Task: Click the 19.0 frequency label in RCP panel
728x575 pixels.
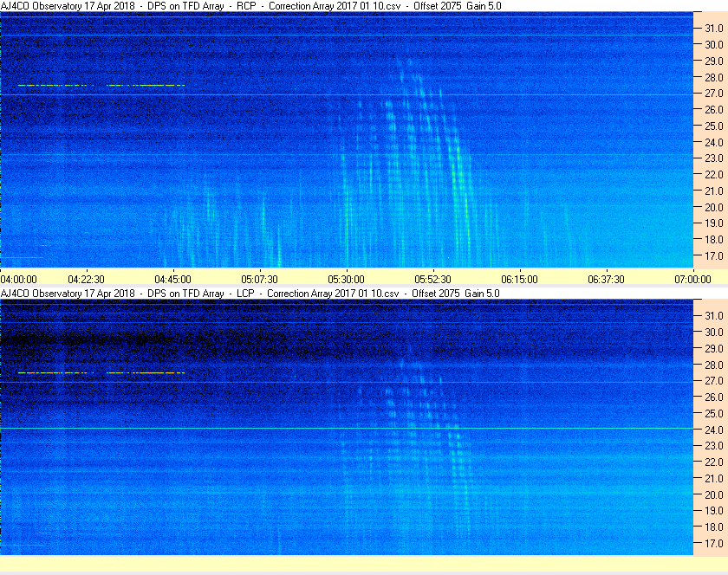Action: click(x=714, y=223)
